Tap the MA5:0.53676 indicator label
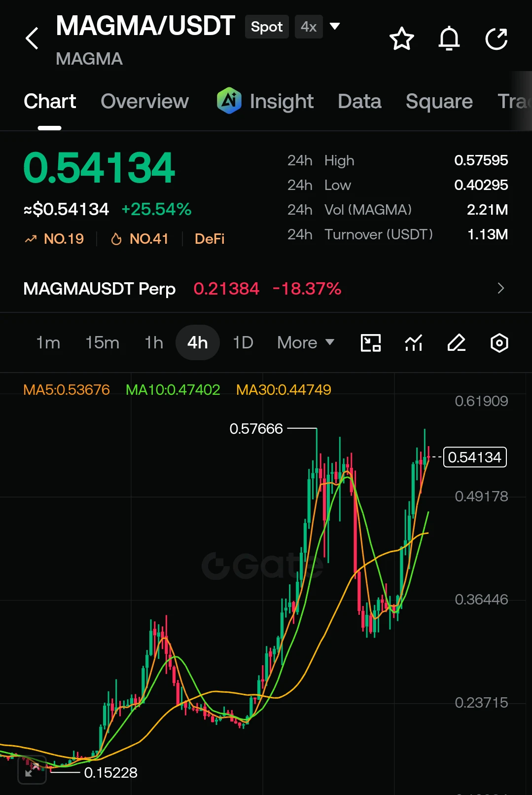 67,390
